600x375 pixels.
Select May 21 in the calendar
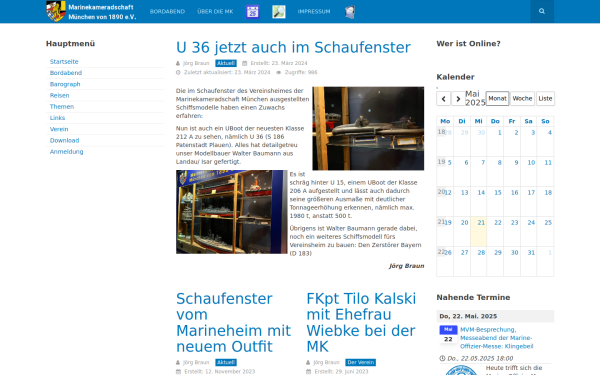(x=481, y=223)
